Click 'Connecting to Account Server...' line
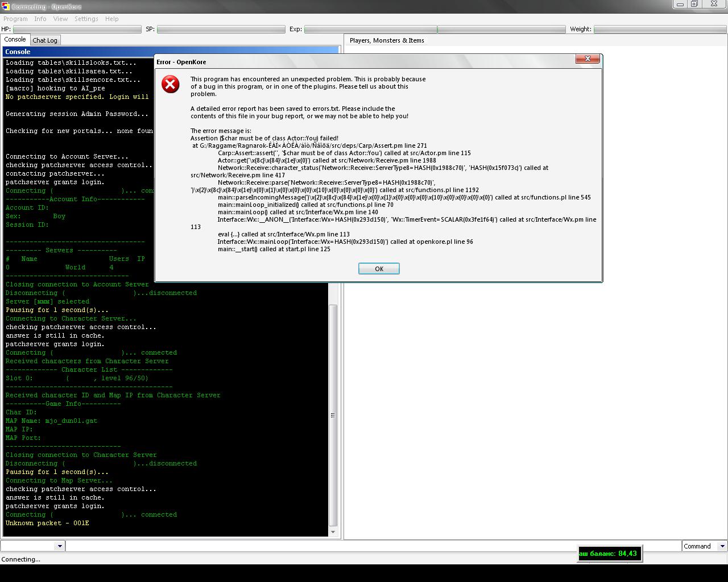 pos(67,156)
